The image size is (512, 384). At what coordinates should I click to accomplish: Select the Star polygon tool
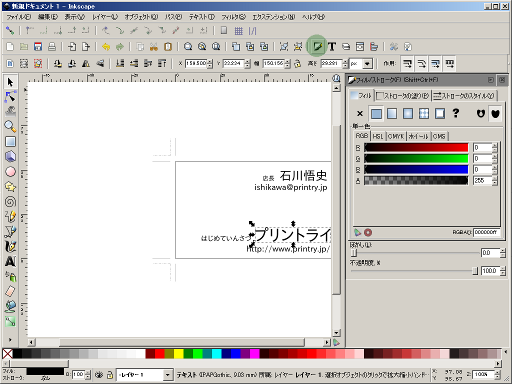point(10,186)
